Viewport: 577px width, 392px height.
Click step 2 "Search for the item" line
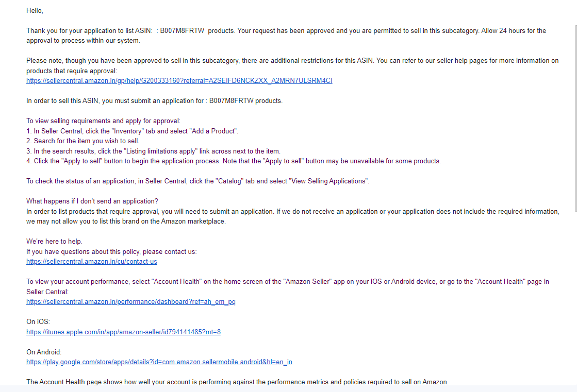tap(83, 141)
